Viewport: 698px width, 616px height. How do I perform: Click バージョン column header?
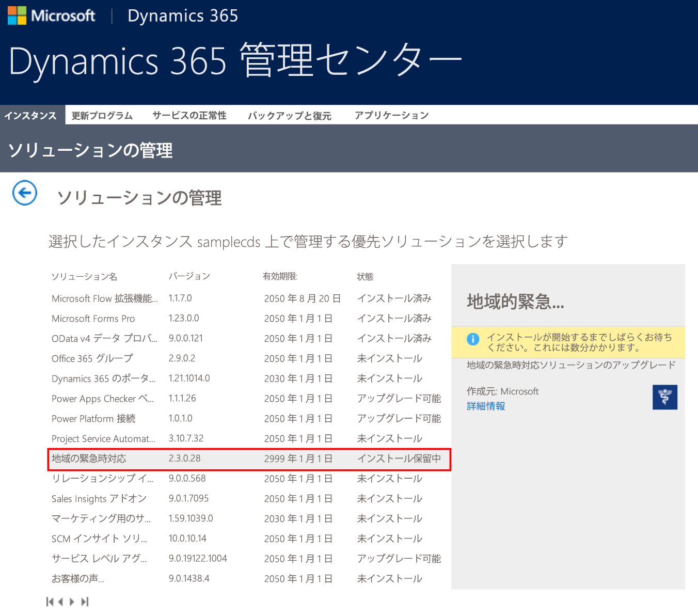(189, 276)
